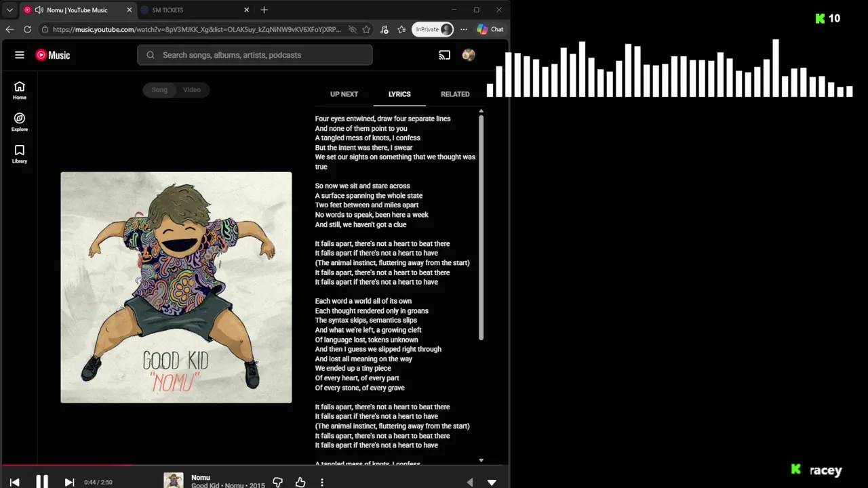Open the player's three-dot menu
This screenshot has height=488, width=868.
[x=322, y=482]
